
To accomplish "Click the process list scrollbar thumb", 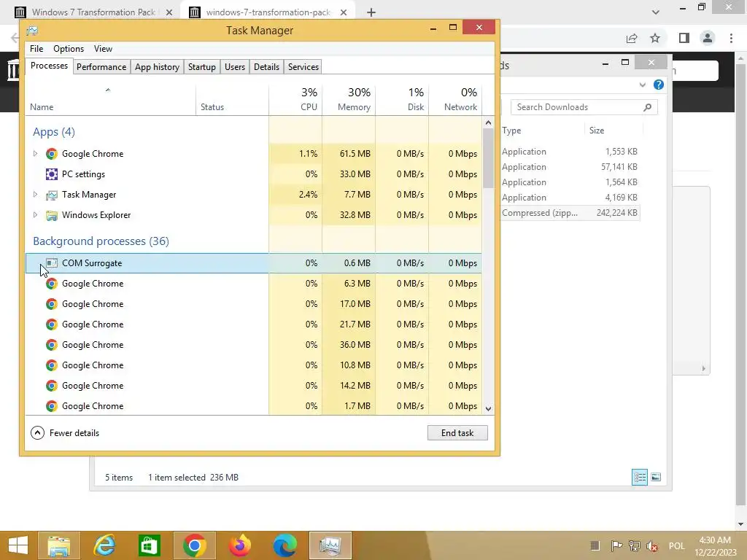I will (x=488, y=157).
